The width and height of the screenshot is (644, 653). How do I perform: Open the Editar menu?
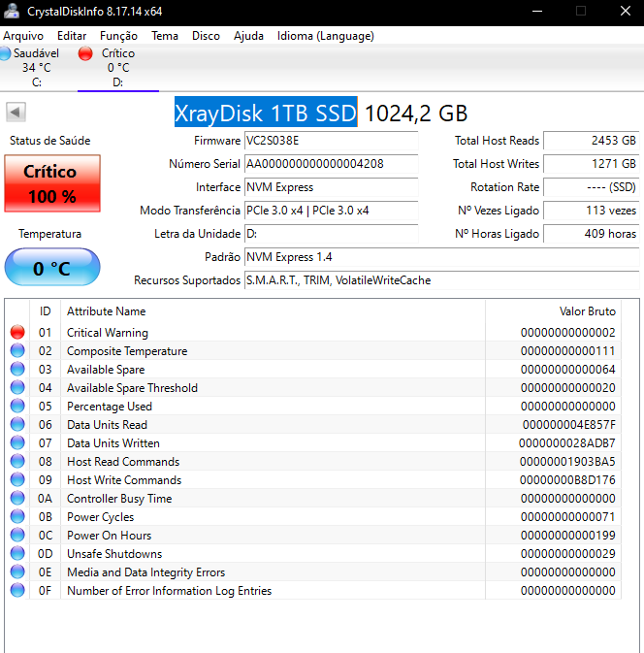pyautogui.click(x=72, y=36)
